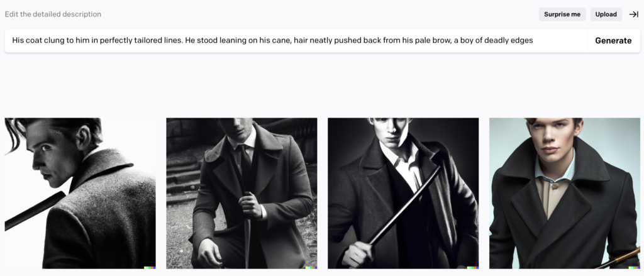The height and width of the screenshot is (276, 644).
Task: Click the wooden cane in color portrait
Action: click(x=620, y=259)
